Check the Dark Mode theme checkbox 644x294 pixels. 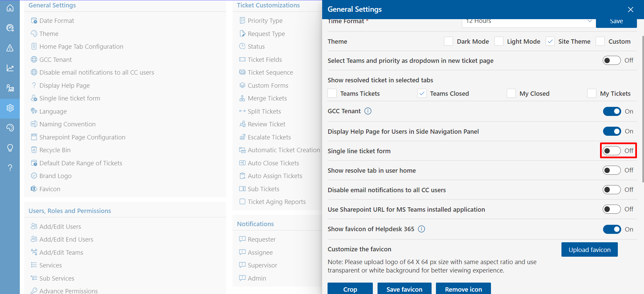[x=448, y=41]
